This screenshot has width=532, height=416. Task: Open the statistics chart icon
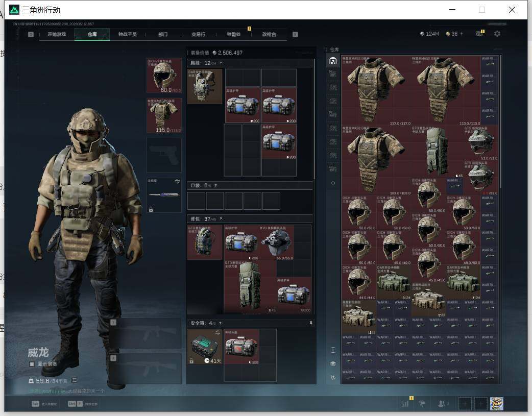(x=405, y=403)
